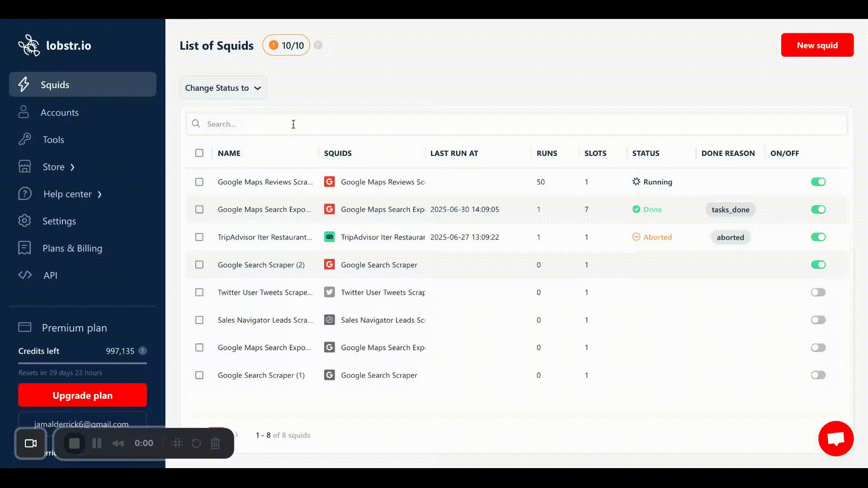Click the runs value 50
This screenshot has height=488, width=868.
(541, 182)
